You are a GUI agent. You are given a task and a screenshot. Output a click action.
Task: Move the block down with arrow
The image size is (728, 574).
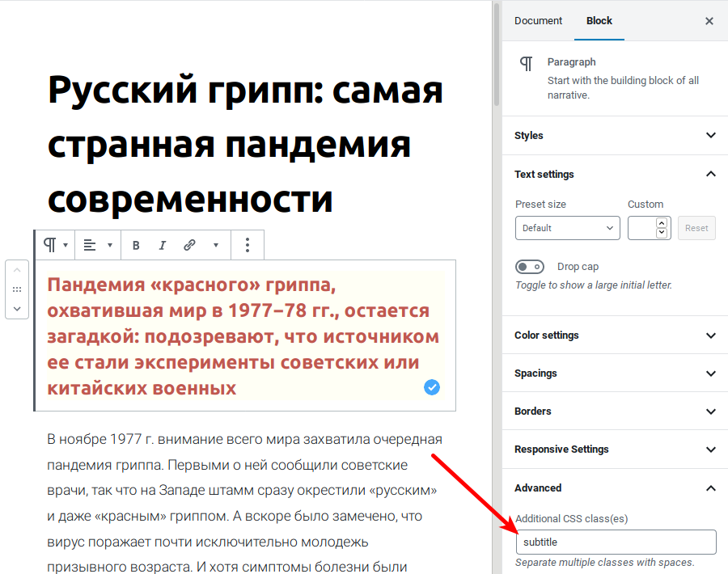click(17, 309)
